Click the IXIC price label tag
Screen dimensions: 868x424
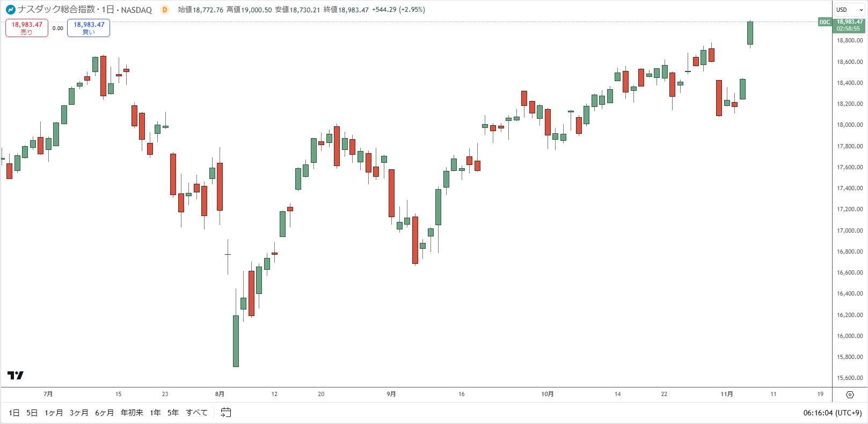click(x=825, y=22)
